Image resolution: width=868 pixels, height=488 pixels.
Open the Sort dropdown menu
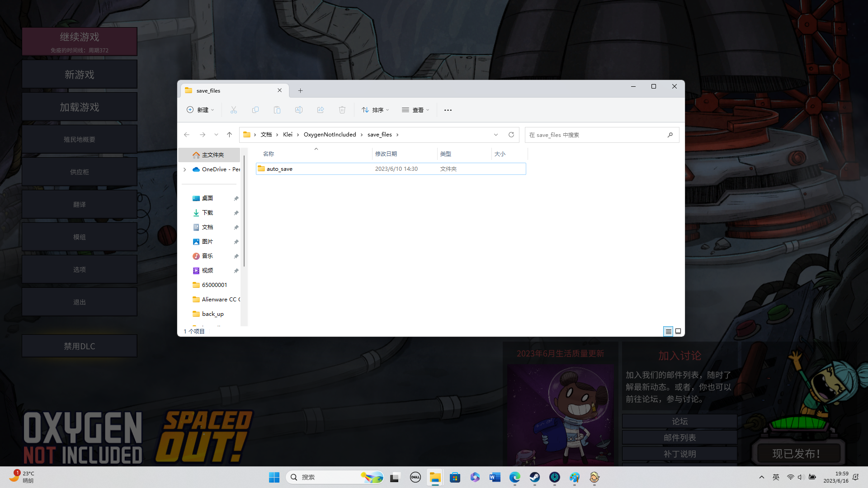[x=375, y=110]
